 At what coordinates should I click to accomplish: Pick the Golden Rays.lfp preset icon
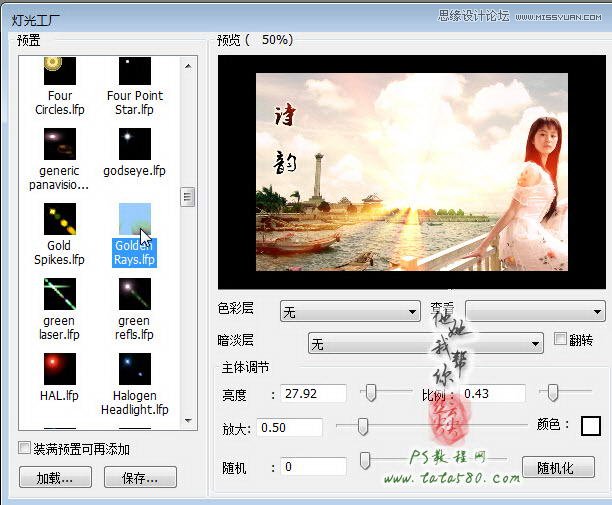coord(135,219)
